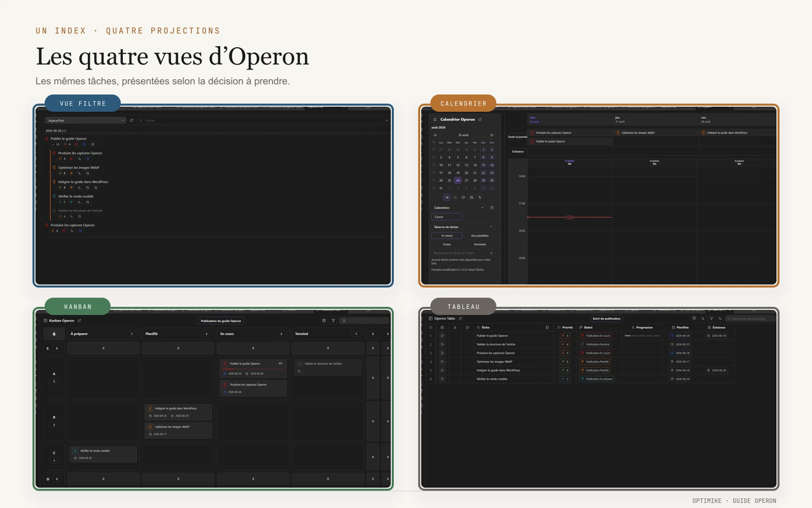Sort by Priorité column header
Viewport: 812px width, 508px height.
tap(565, 327)
